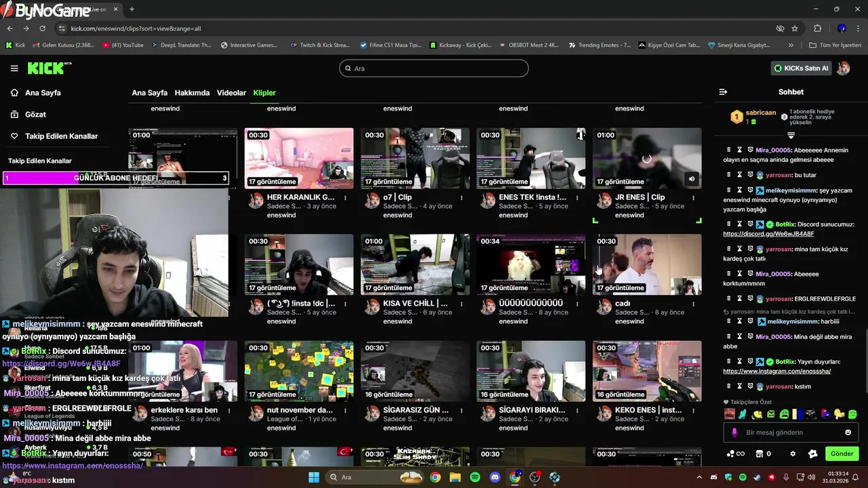This screenshot has width=868, height=488.
Task: Switch to the Videolar tab
Action: pyautogui.click(x=231, y=93)
